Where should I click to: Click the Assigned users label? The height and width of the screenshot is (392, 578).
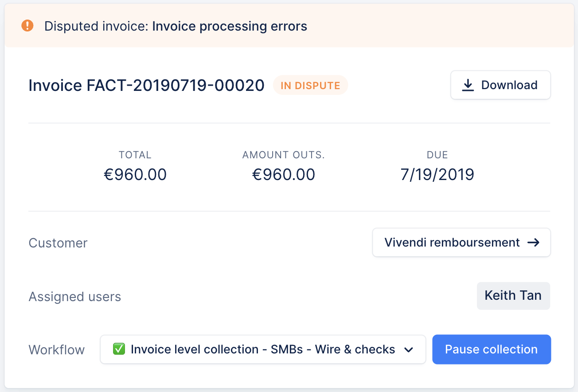click(x=74, y=297)
